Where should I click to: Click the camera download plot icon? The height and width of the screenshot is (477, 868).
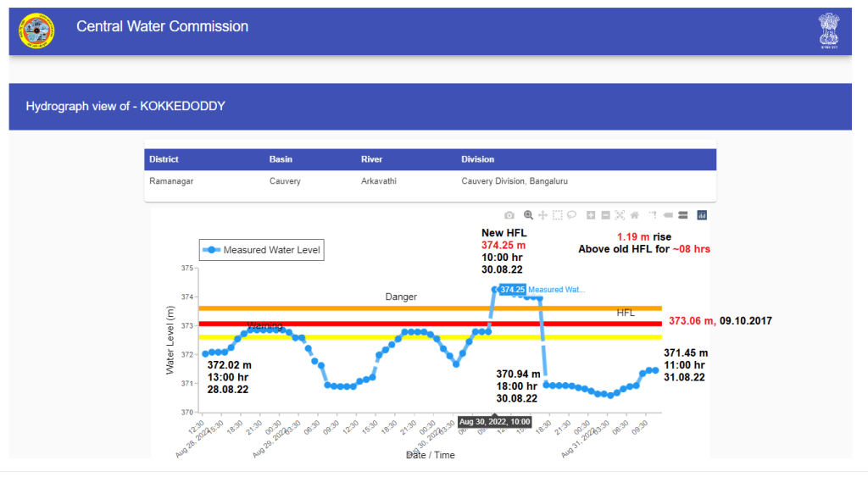tap(509, 215)
